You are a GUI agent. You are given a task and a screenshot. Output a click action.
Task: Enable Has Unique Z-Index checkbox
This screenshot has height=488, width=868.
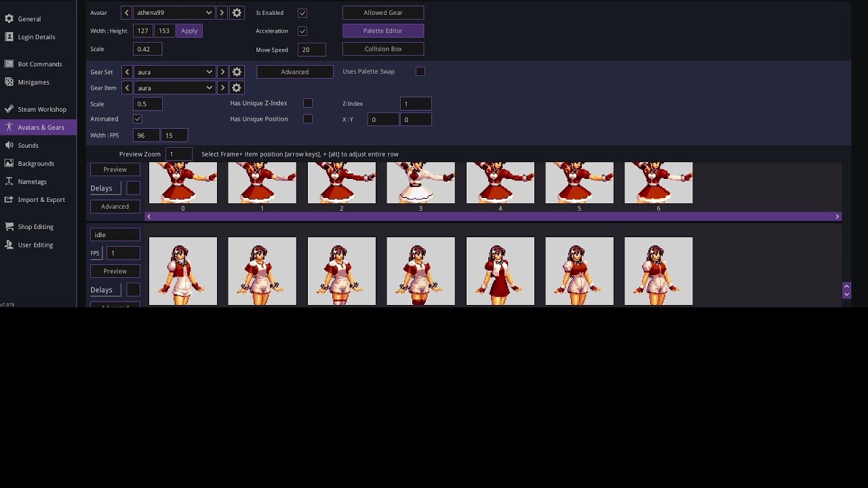coord(308,103)
